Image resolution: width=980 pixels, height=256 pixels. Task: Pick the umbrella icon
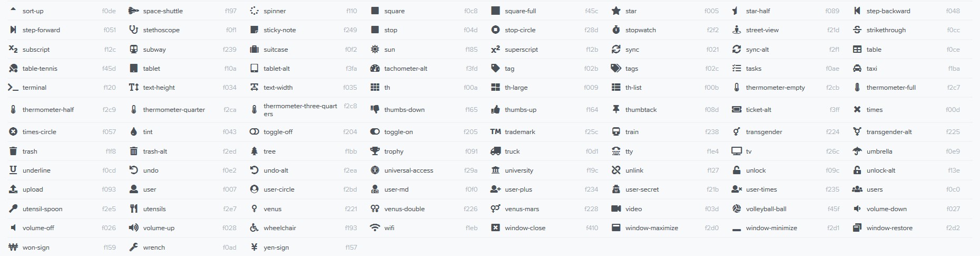click(x=857, y=151)
